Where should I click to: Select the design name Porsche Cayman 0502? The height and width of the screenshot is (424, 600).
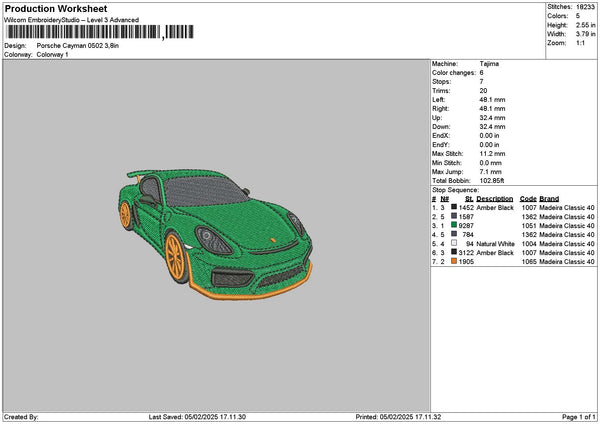(70, 46)
